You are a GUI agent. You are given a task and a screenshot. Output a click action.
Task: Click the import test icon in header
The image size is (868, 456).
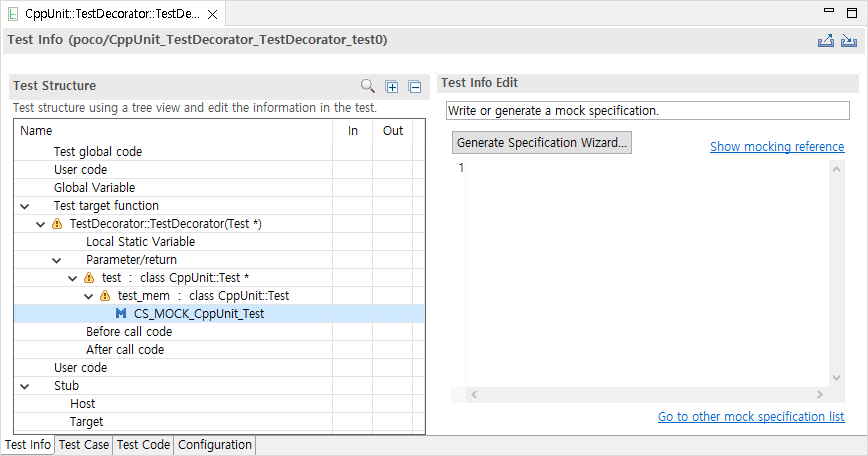[x=849, y=40]
